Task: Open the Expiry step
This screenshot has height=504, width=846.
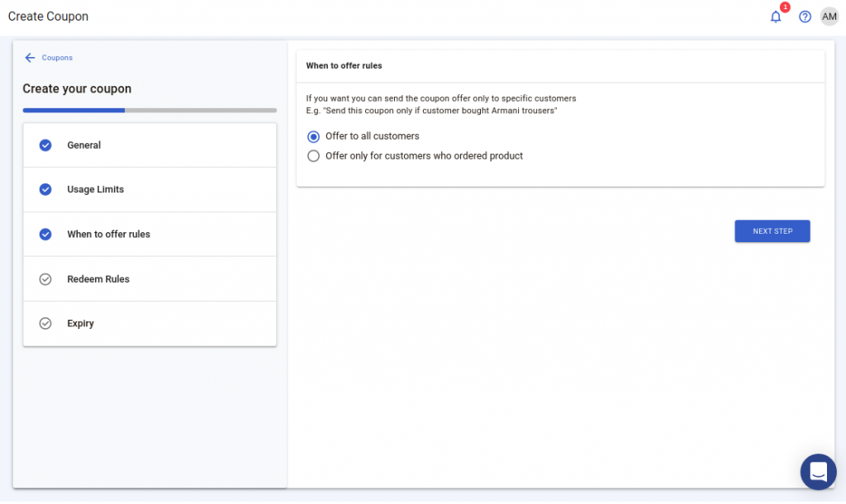Action: click(150, 323)
